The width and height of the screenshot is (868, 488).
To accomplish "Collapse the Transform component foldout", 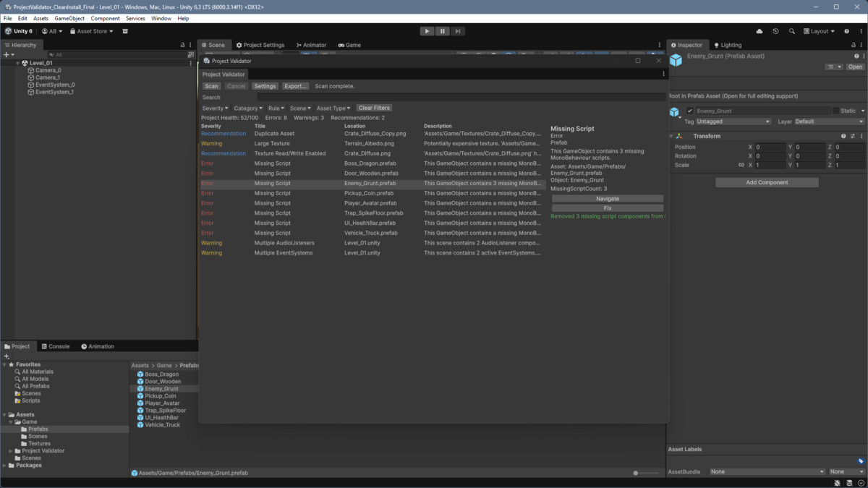I will coord(671,136).
